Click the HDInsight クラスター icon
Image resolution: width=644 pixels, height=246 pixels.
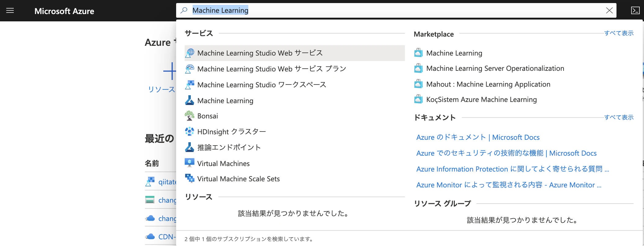[190, 132]
